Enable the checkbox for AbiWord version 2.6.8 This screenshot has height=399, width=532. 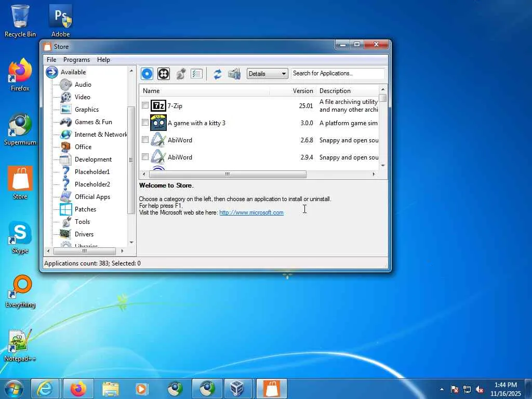click(145, 140)
